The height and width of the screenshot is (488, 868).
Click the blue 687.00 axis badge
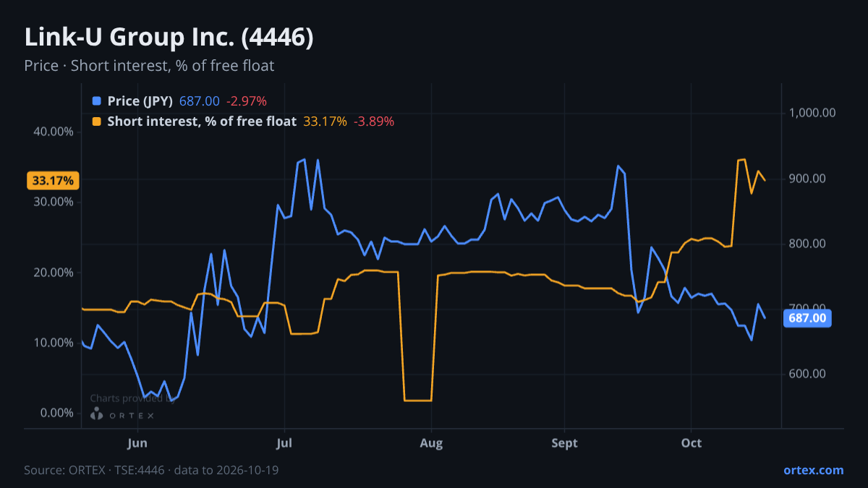pyautogui.click(x=807, y=318)
